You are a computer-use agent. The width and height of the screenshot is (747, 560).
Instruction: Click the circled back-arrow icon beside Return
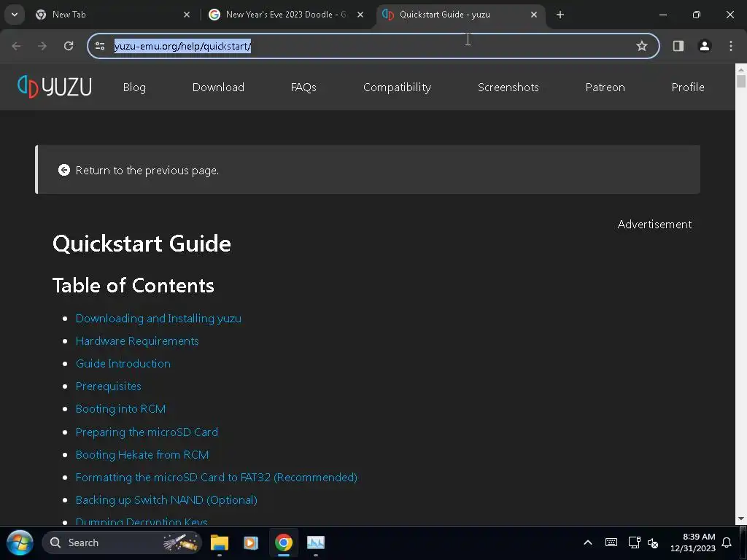pyautogui.click(x=64, y=170)
